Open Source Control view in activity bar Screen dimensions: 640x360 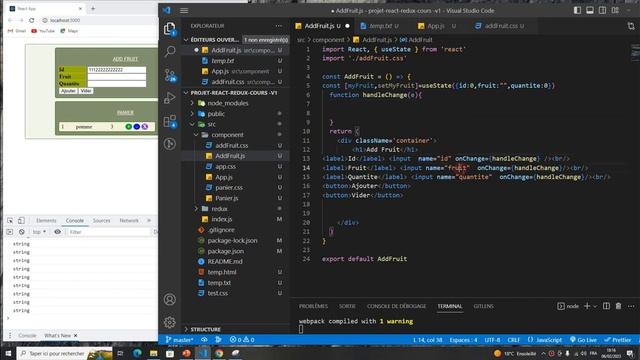(170, 75)
